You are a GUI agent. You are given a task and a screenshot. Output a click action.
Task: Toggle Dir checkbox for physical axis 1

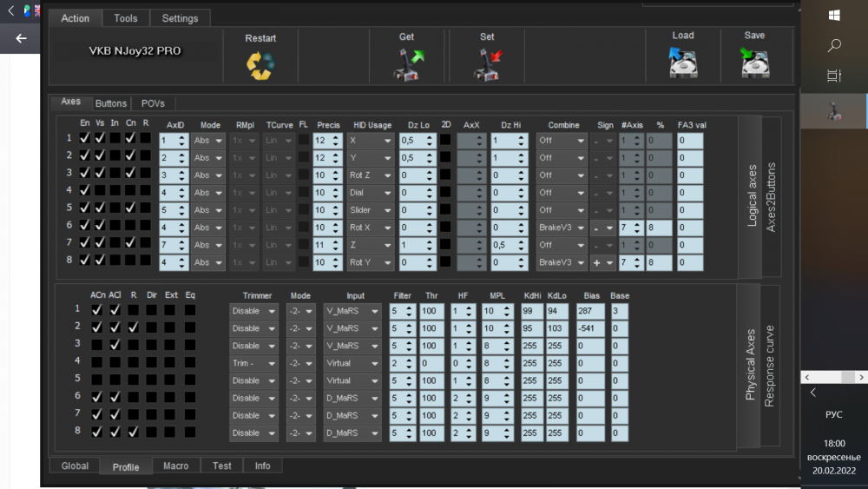[152, 310]
